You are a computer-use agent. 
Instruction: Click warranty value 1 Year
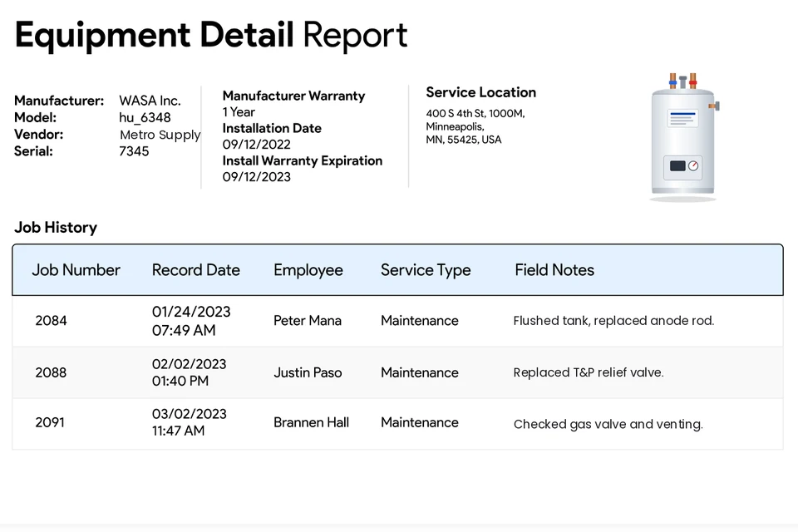[x=239, y=112]
